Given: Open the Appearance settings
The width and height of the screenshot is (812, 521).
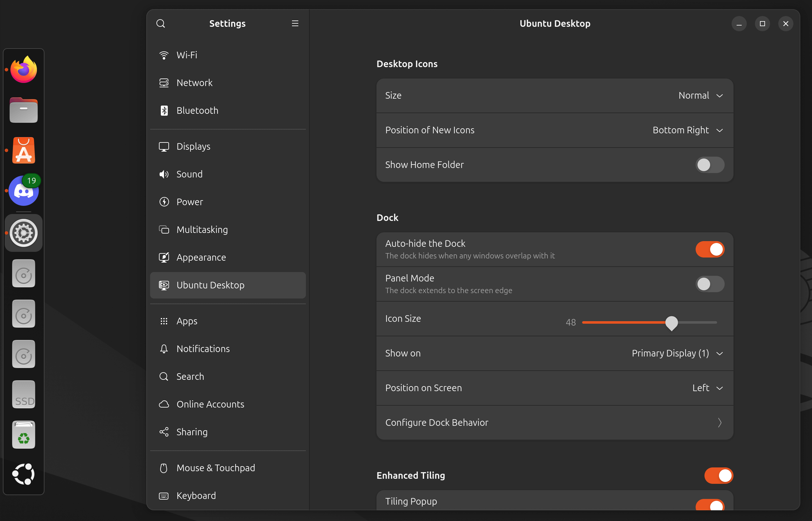Looking at the screenshot, I should (x=201, y=257).
